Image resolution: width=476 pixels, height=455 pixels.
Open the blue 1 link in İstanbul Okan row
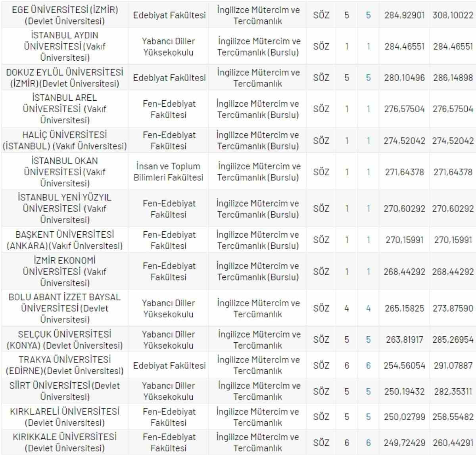pos(368,172)
